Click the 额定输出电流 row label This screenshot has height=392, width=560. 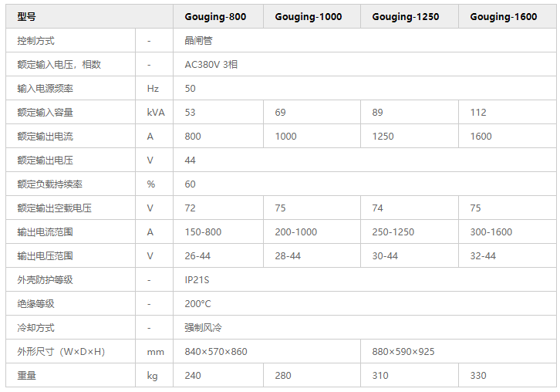point(46,137)
